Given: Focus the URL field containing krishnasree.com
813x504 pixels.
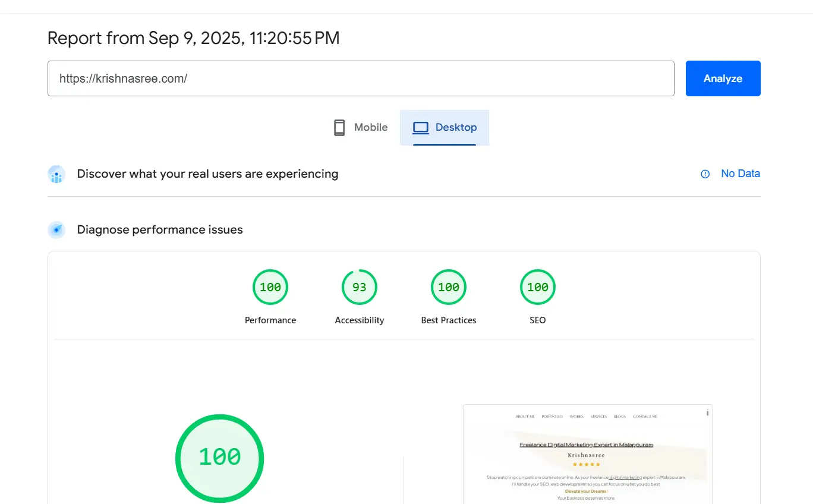Looking at the screenshot, I should point(361,78).
